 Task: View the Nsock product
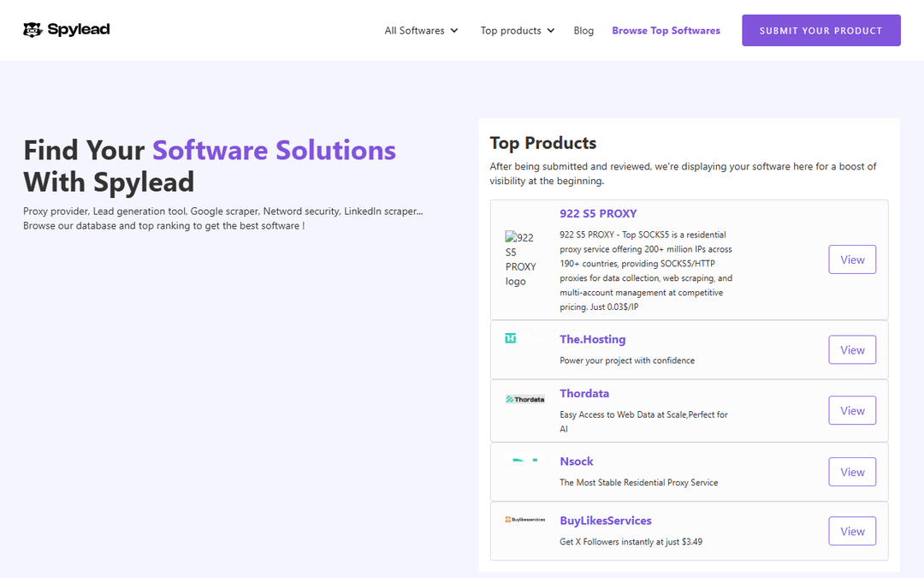tap(852, 472)
